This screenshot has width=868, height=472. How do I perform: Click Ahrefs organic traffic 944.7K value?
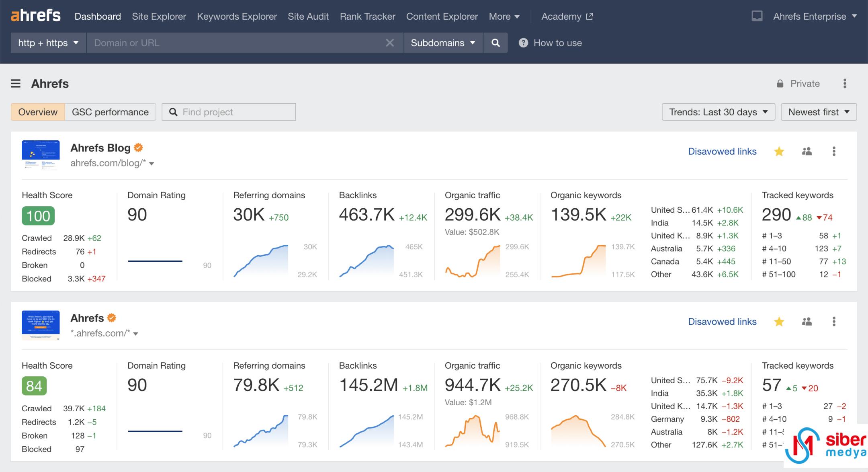473,385
